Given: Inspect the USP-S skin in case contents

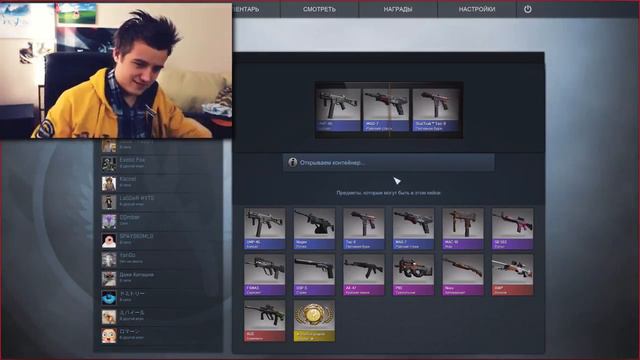Looking at the screenshot, I should point(314,275).
